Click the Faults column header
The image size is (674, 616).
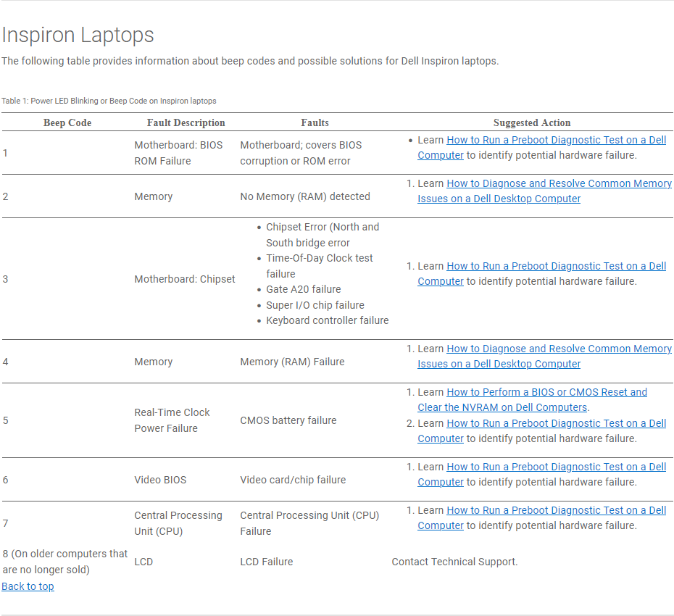click(x=315, y=122)
